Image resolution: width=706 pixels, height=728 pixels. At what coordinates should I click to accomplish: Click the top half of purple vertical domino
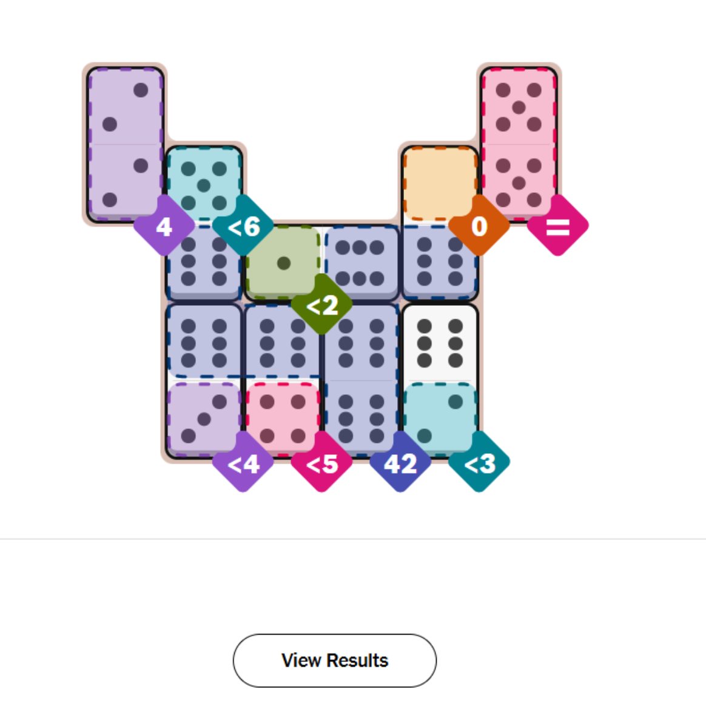pos(125,107)
